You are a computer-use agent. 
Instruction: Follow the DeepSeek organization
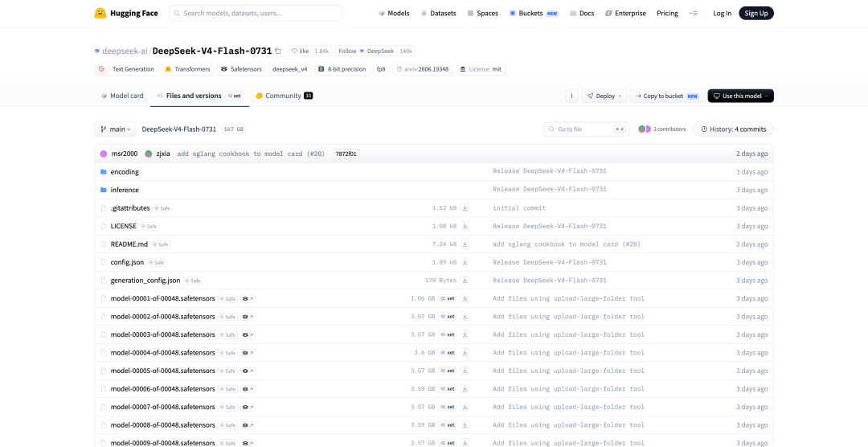[x=366, y=51]
